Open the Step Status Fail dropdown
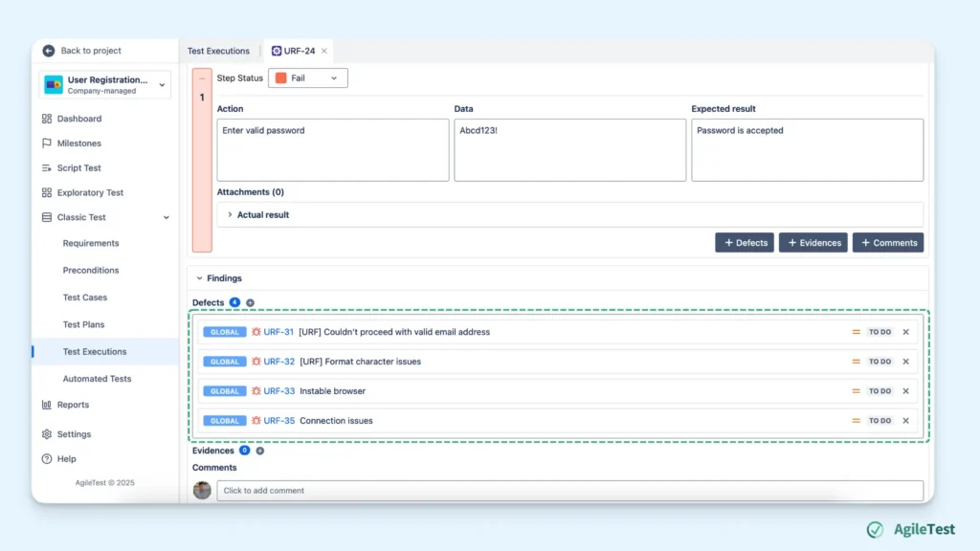The height and width of the screenshot is (551, 980). 307,77
